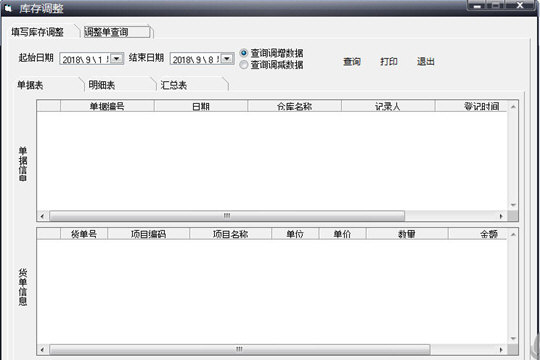Image resolution: width=540 pixels, height=360 pixels.
Task: Click down scroll arrow of 单据信息 grid
Action: [x=513, y=205]
